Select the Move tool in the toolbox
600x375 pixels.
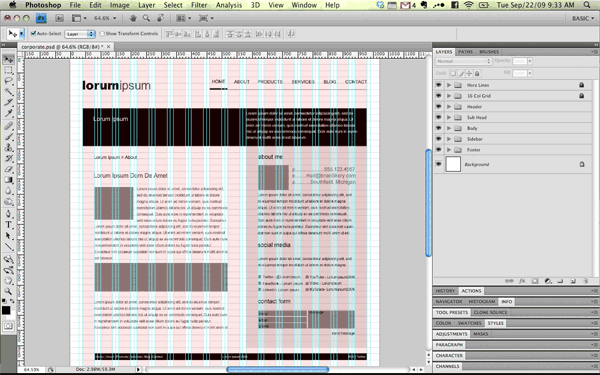point(8,59)
